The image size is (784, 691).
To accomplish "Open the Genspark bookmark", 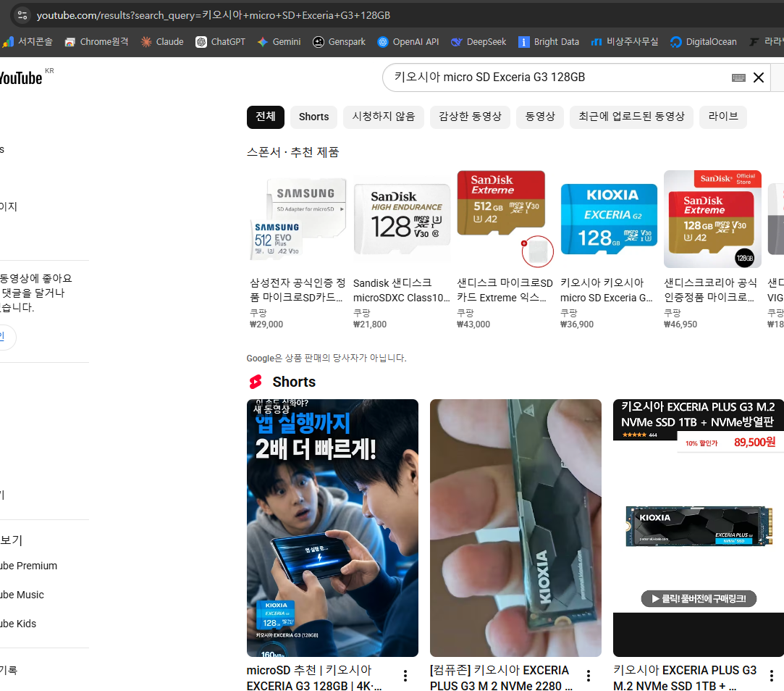I will [339, 41].
